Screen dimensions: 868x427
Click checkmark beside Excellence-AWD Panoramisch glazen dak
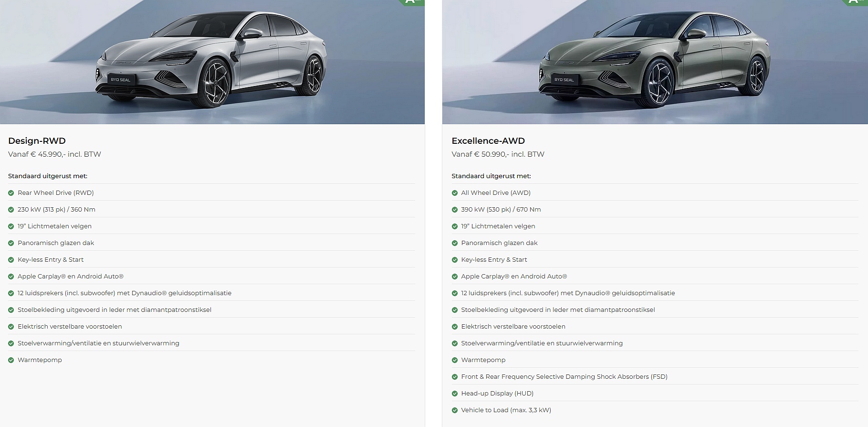click(x=455, y=243)
